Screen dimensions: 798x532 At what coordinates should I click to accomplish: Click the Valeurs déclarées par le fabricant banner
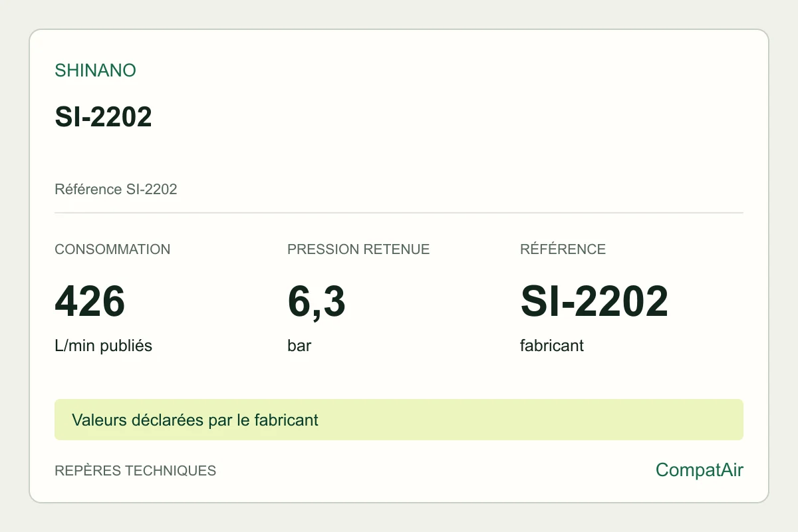coord(399,420)
